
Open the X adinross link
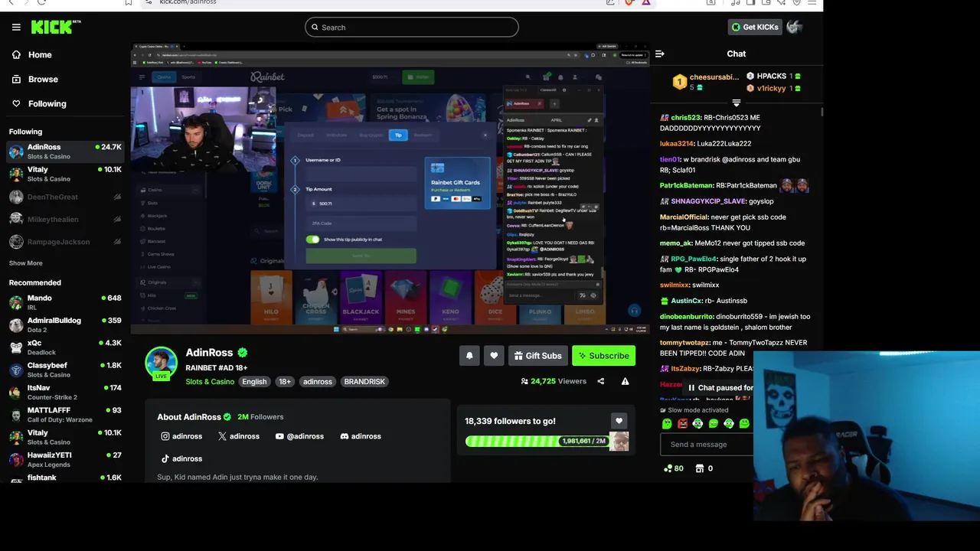239,436
